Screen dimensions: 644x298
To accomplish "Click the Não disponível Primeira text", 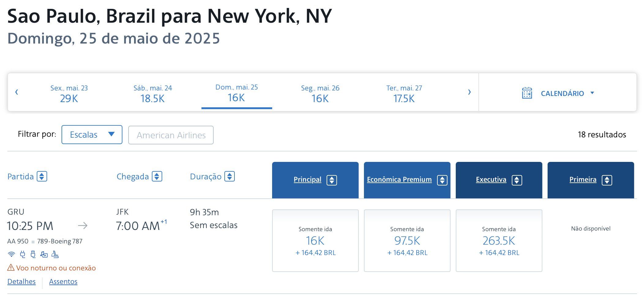I will point(591,228).
